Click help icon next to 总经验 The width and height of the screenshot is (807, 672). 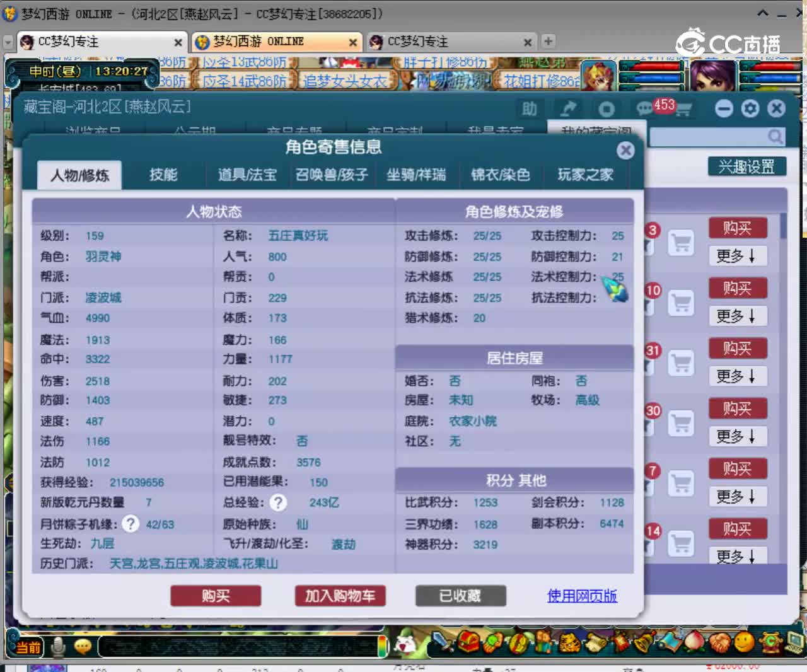pos(278,502)
